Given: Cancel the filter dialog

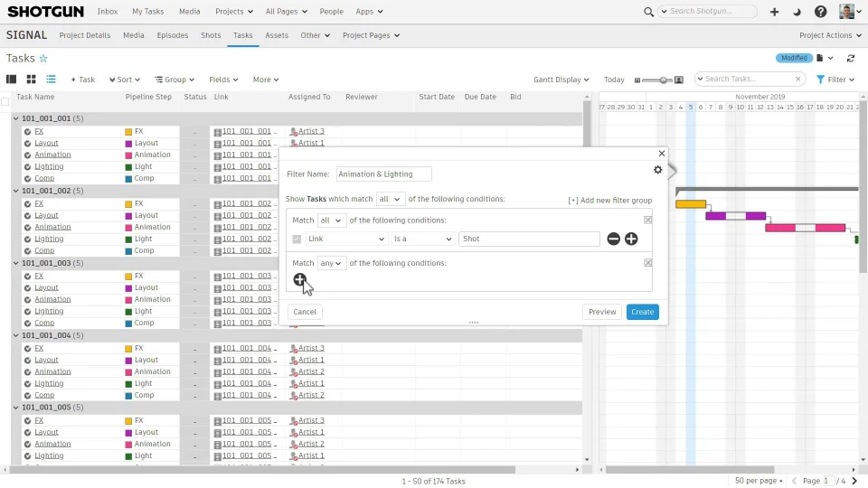Looking at the screenshot, I should pos(305,312).
